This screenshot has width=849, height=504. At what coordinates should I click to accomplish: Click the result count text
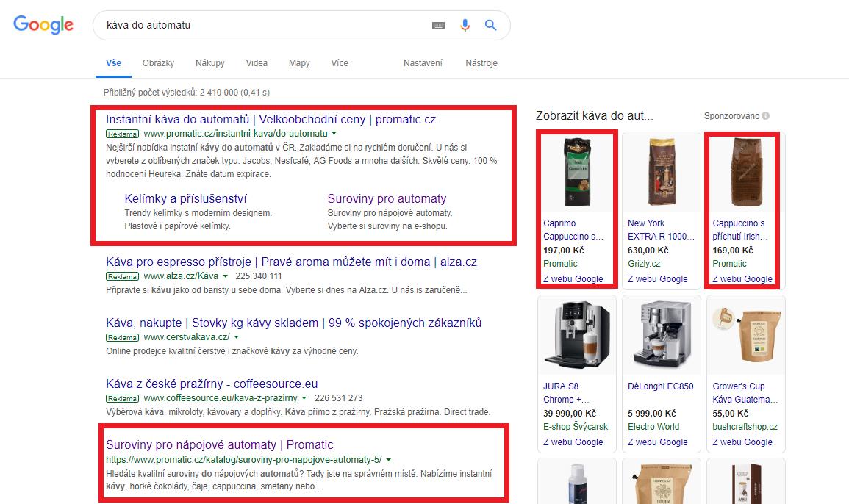click(x=187, y=93)
